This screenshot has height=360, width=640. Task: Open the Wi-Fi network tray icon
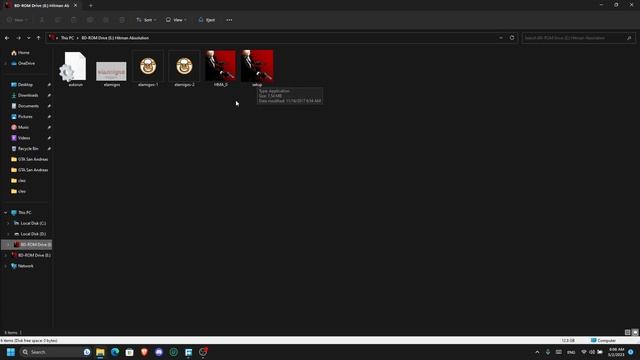click(584, 352)
